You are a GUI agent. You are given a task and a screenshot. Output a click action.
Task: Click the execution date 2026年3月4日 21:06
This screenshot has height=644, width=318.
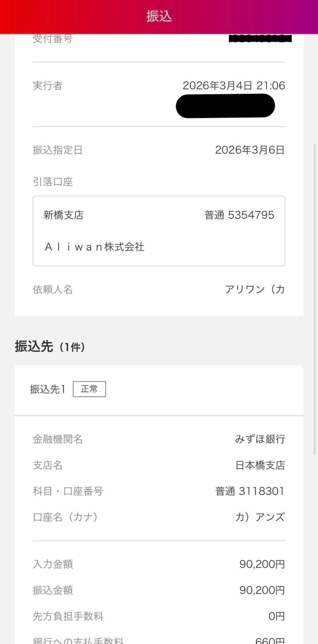pyautogui.click(x=234, y=86)
